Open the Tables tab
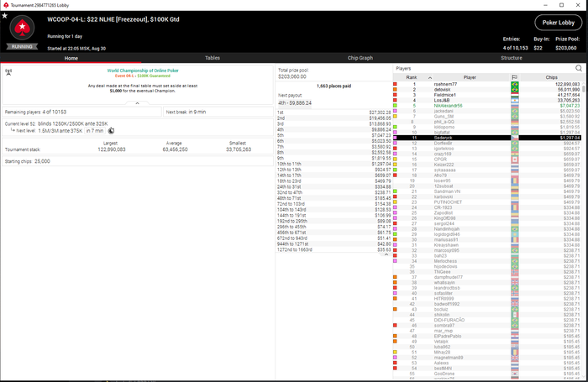This screenshot has width=588, height=382. 213,58
